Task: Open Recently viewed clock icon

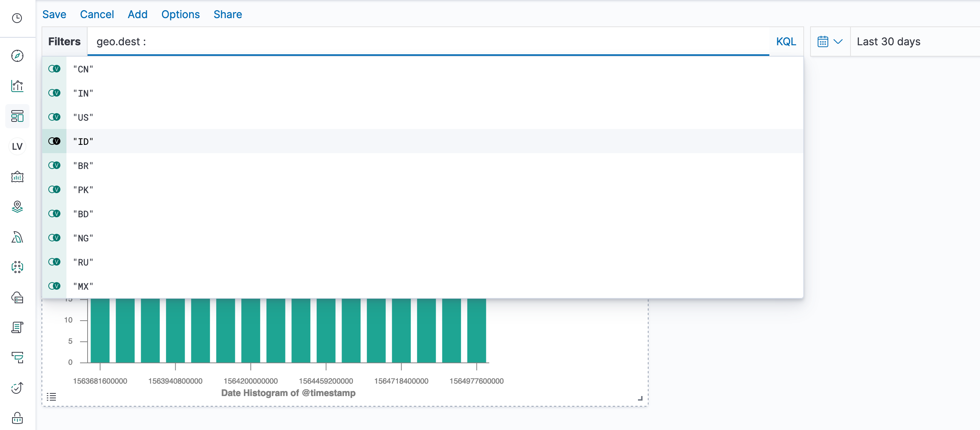Action: tap(17, 18)
